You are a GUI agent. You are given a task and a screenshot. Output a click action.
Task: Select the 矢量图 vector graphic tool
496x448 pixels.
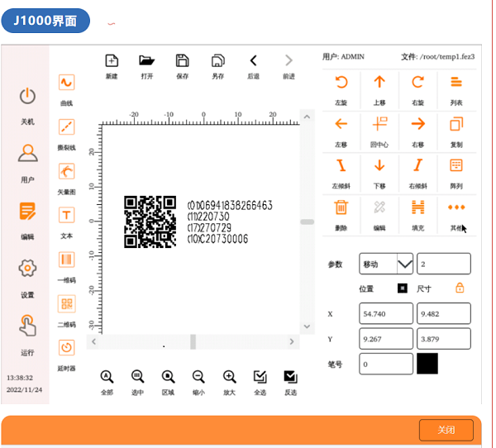click(66, 171)
